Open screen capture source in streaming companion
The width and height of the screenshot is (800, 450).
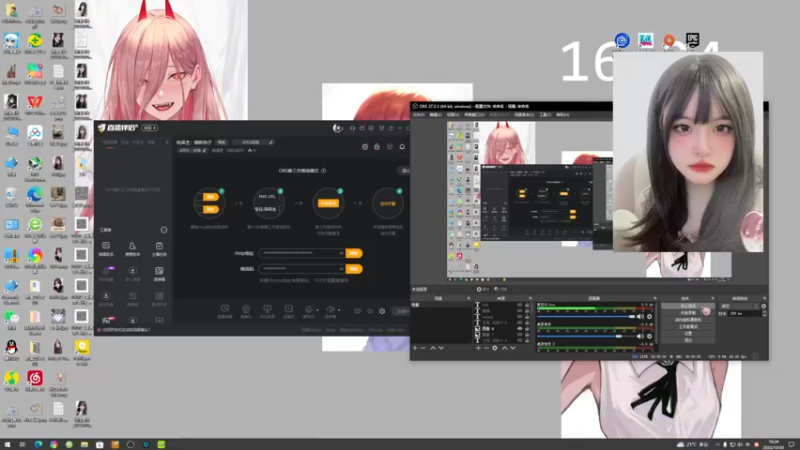pos(224,310)
